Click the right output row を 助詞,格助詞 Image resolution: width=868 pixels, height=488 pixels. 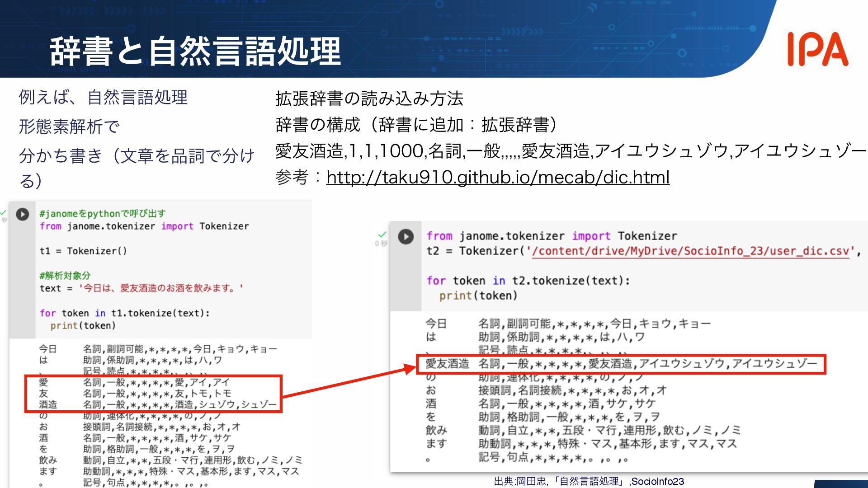tap(543, 417)
